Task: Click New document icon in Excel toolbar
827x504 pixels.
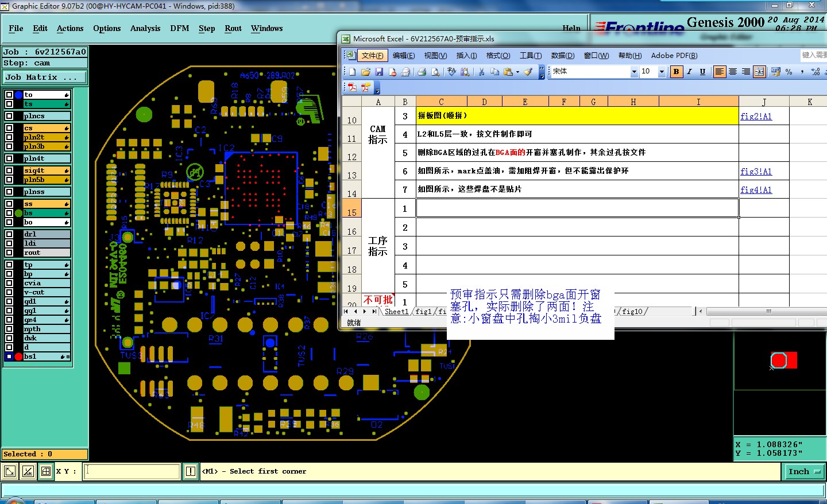Action: tap(352, 72)
